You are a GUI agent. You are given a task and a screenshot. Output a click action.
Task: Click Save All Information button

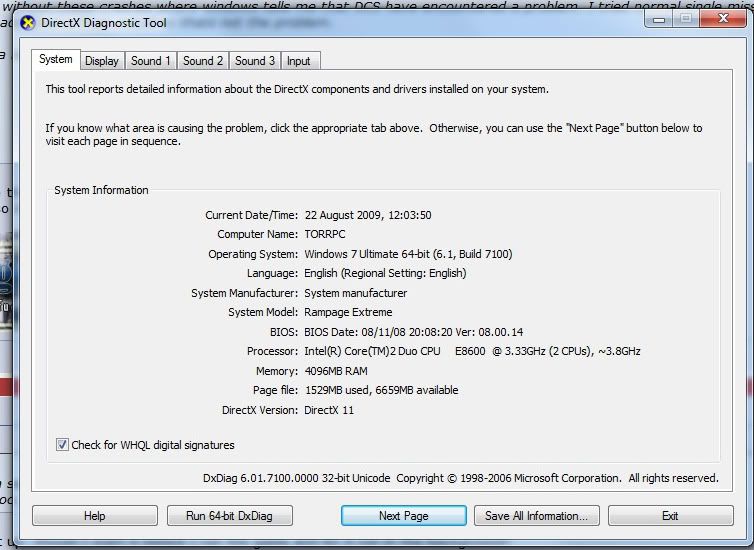coord(536,516)
